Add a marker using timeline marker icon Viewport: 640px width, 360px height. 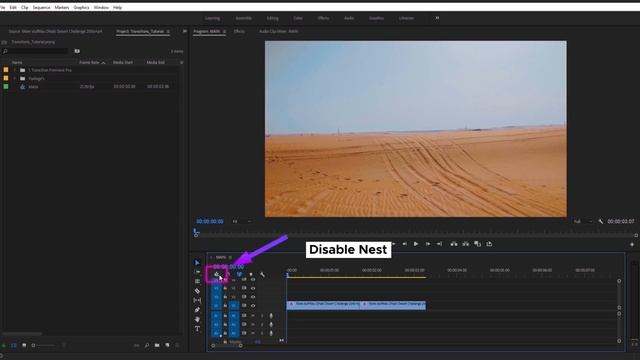pos(251,275)
